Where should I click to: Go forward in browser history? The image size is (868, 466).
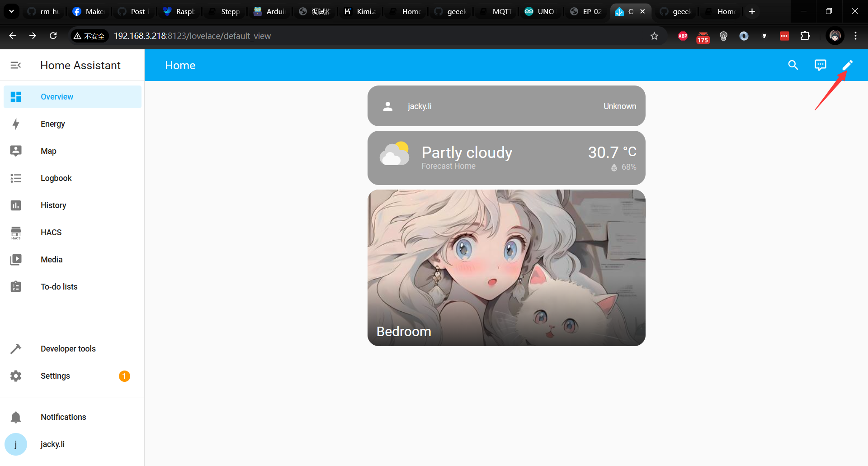point(33,36)
